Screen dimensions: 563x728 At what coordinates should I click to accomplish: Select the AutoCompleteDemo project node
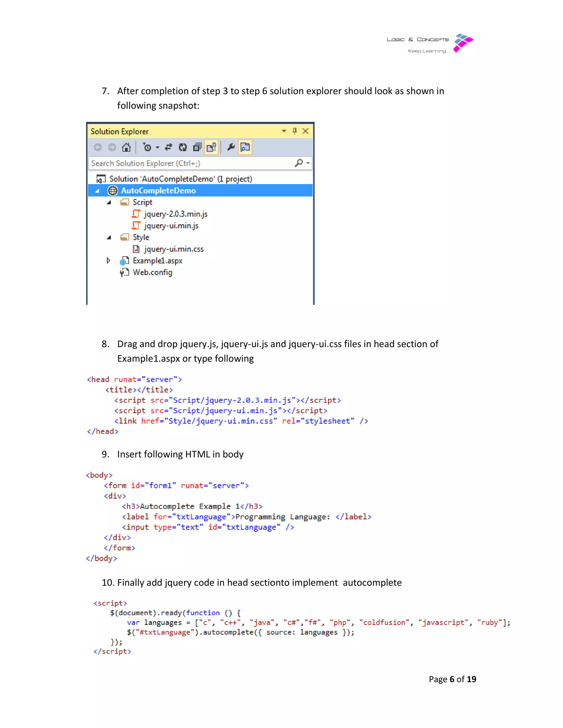coord(158,191)
